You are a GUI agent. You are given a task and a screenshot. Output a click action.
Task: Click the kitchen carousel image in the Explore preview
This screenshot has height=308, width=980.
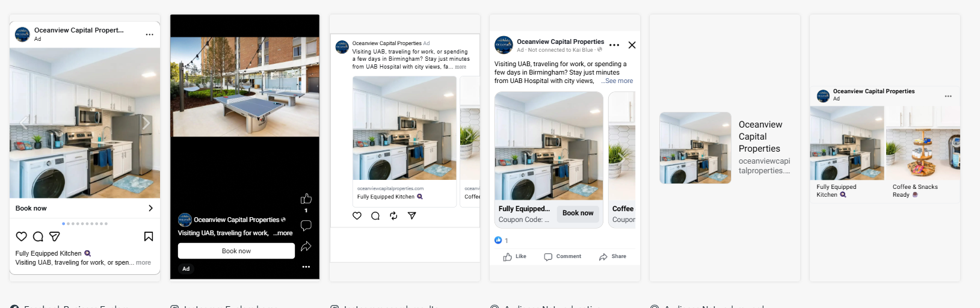pyautogui.click(x=404, y=128)
